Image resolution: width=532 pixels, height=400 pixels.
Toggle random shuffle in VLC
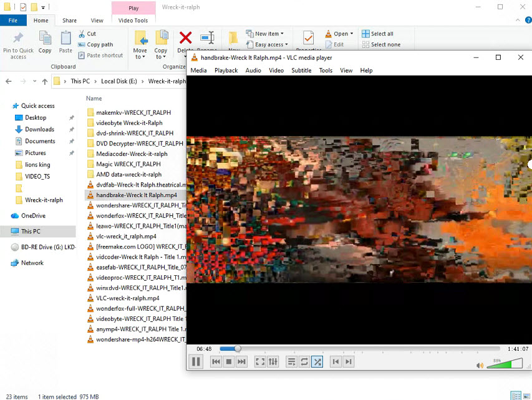[x=317, y=362]
